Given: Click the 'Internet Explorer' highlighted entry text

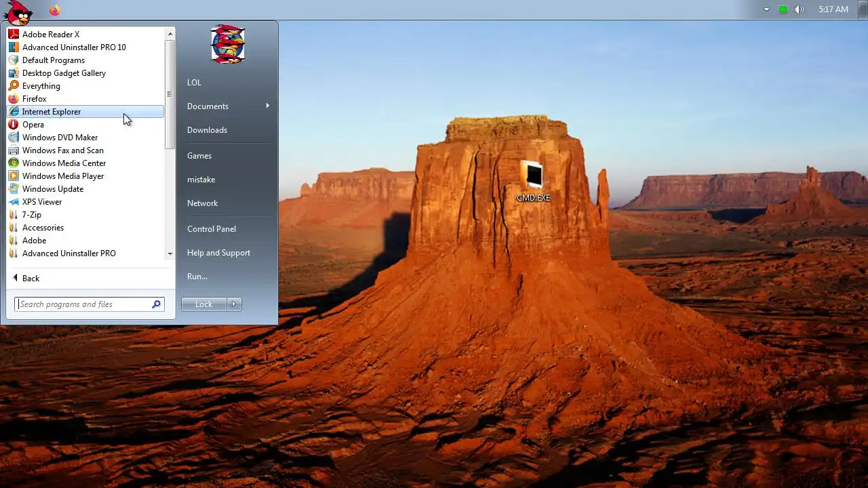Looking at the screenshot, I should [52, 111].
